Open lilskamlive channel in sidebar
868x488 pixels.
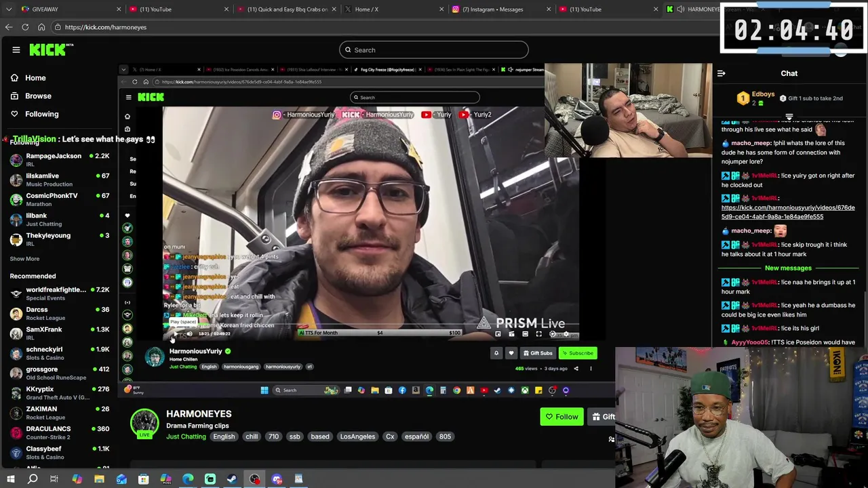click(60, 180)
